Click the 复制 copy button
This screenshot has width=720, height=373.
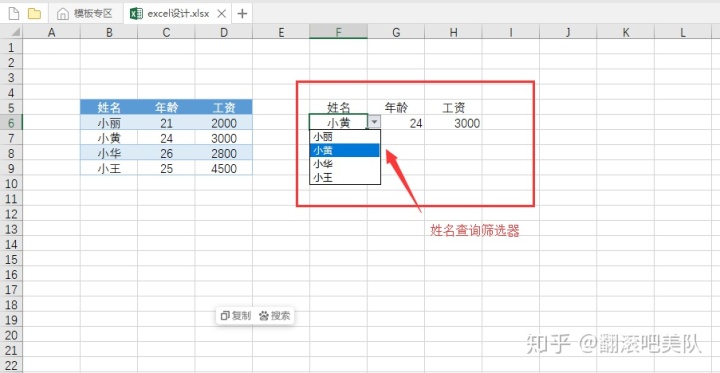tap(236, 316)
